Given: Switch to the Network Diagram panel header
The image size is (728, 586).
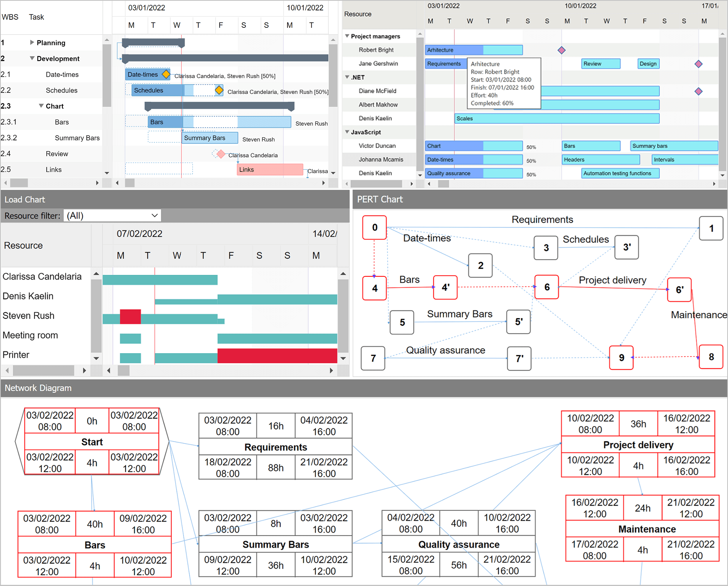Looking at the screenshot, I should [38, 388].
